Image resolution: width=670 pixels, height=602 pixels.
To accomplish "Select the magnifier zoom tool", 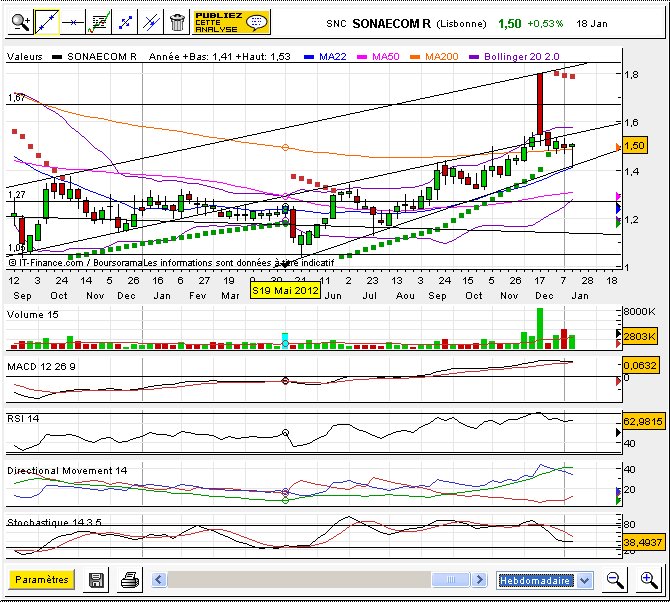I will click(21, 22).
